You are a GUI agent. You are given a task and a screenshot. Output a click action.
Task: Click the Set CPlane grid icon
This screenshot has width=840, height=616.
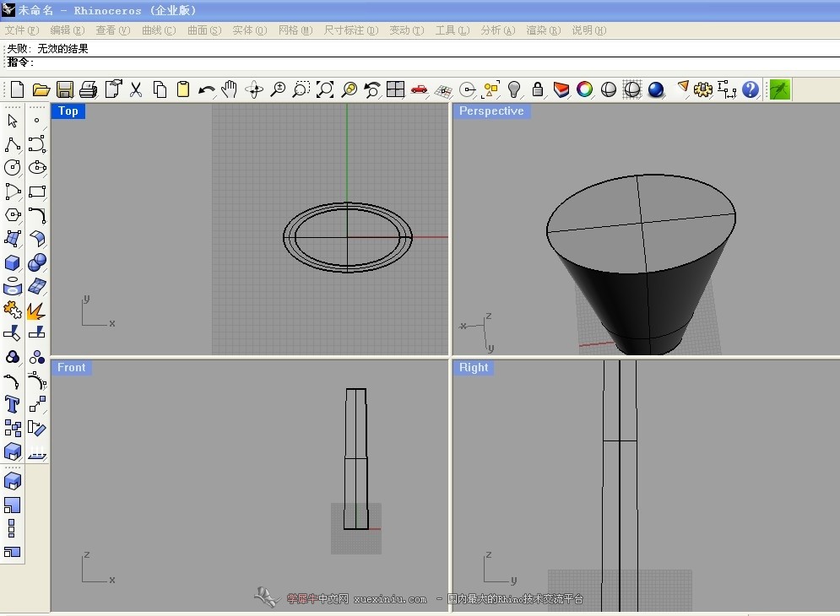click(443, 91)
